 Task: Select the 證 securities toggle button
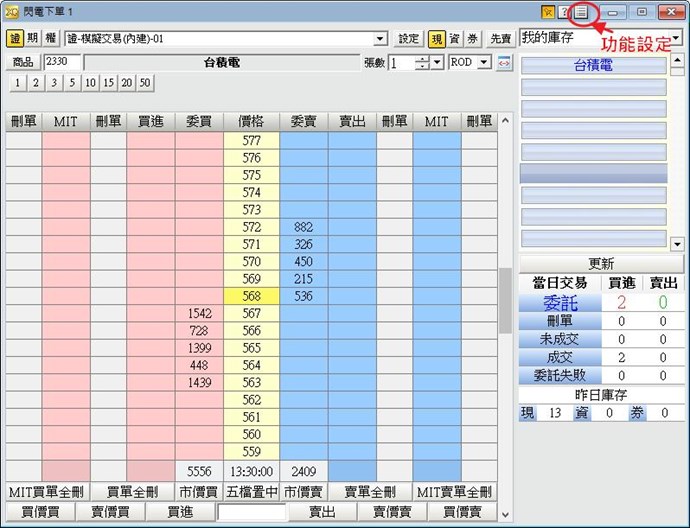(x=15, y=38)
